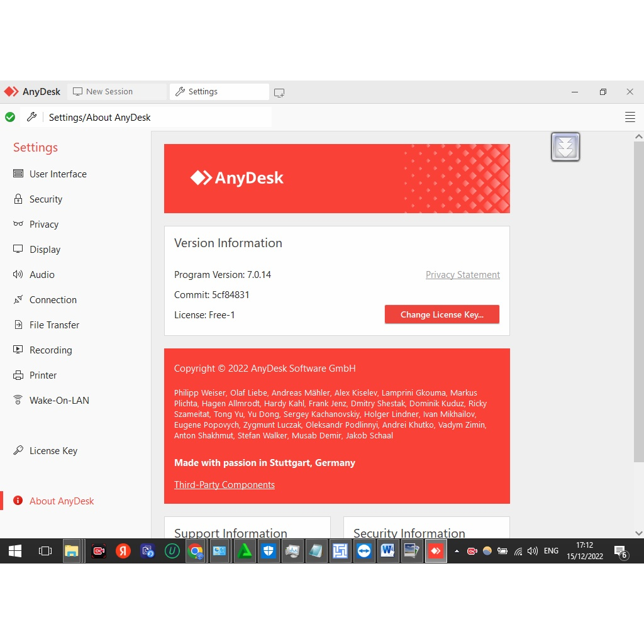Click the green connection status checkmark

[x=10, y=117]
